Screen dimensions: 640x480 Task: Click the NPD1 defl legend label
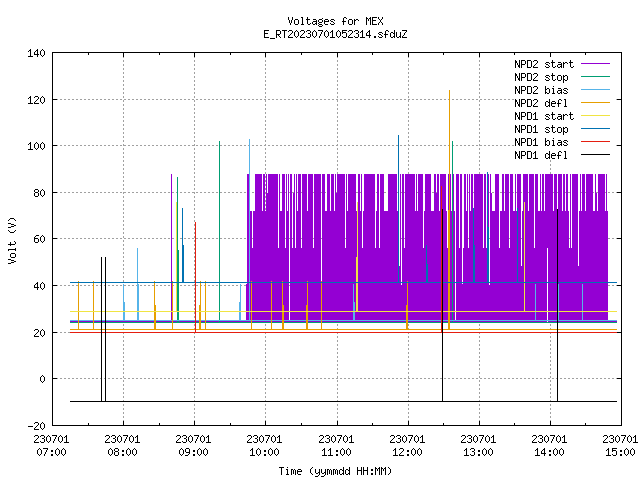coord(541,156)
